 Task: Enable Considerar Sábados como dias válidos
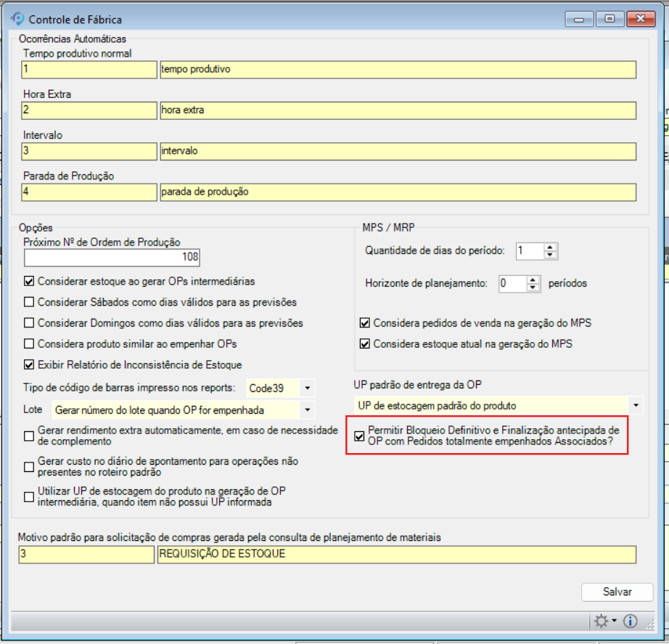pyautogui.click(x=29, y=302)
